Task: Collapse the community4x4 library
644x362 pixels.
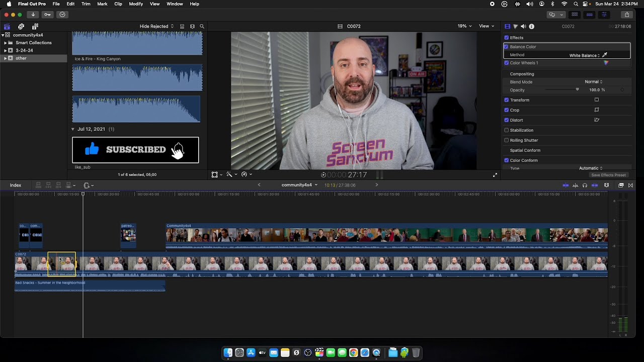Action: point(3,35)
